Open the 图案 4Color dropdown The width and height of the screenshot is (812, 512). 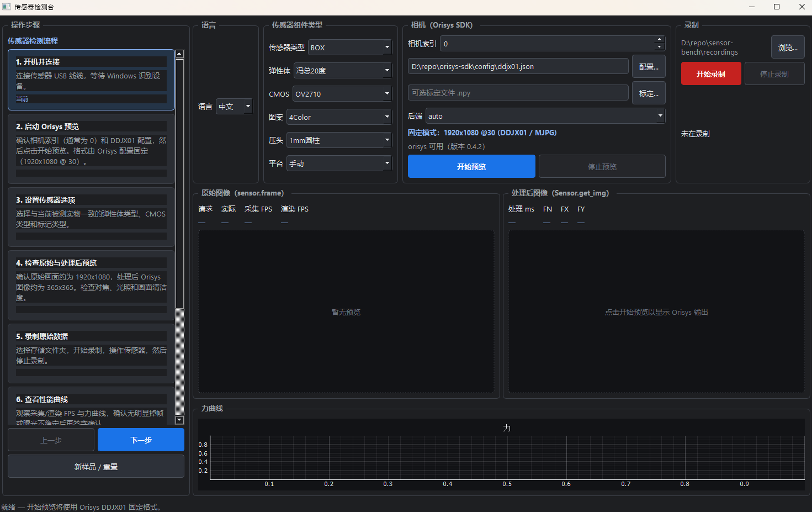pyautogui.click(x=339, y=117)
